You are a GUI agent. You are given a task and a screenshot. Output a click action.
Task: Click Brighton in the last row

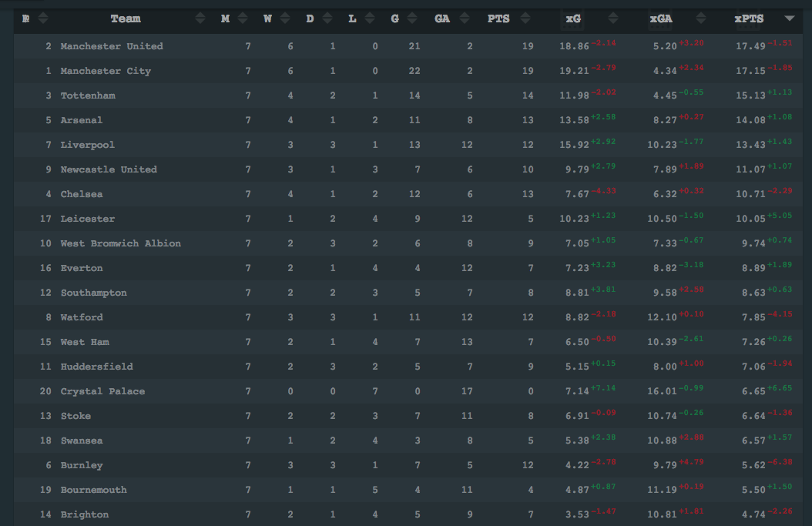85,514
